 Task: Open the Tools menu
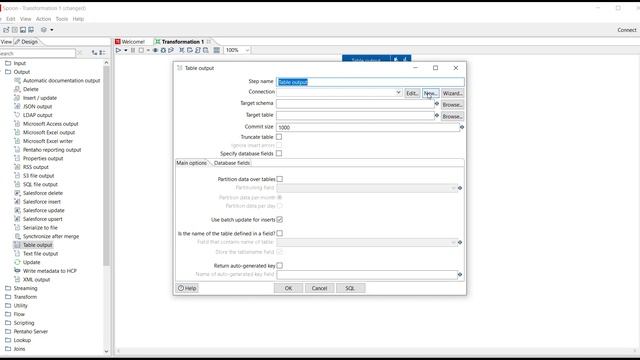click(x=62, y=19)
